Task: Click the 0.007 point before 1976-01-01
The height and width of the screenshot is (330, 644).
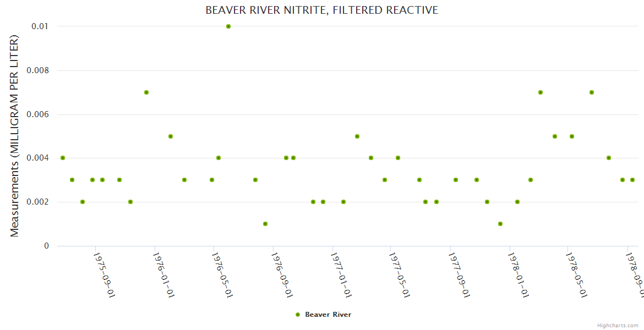Action: pos(146,92)
